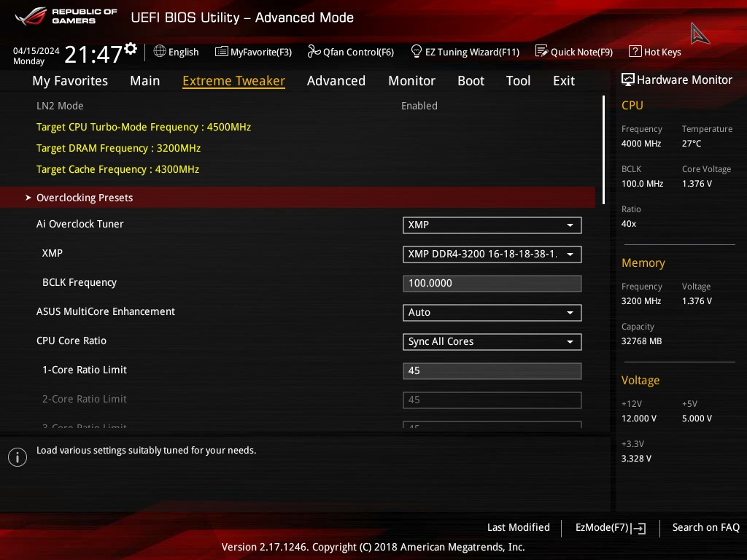The width and height of the screenshot is (747, 560).
Task: Click the Ai Overclock Tuner label
Action: click(x=80, y=224)
